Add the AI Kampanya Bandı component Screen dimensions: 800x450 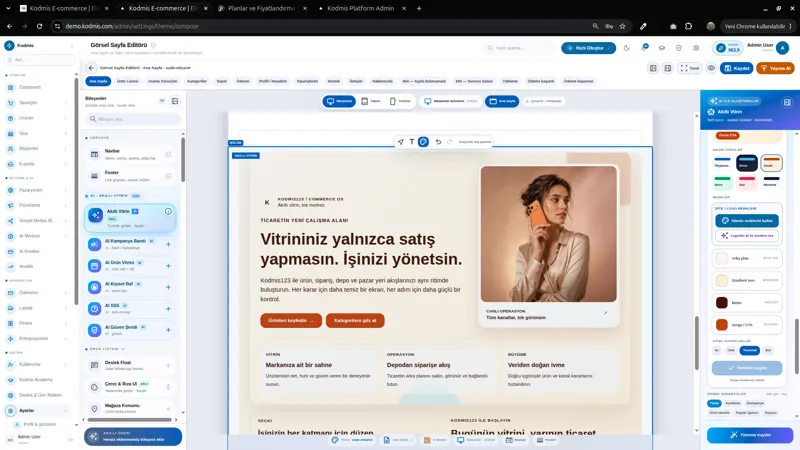168,244
